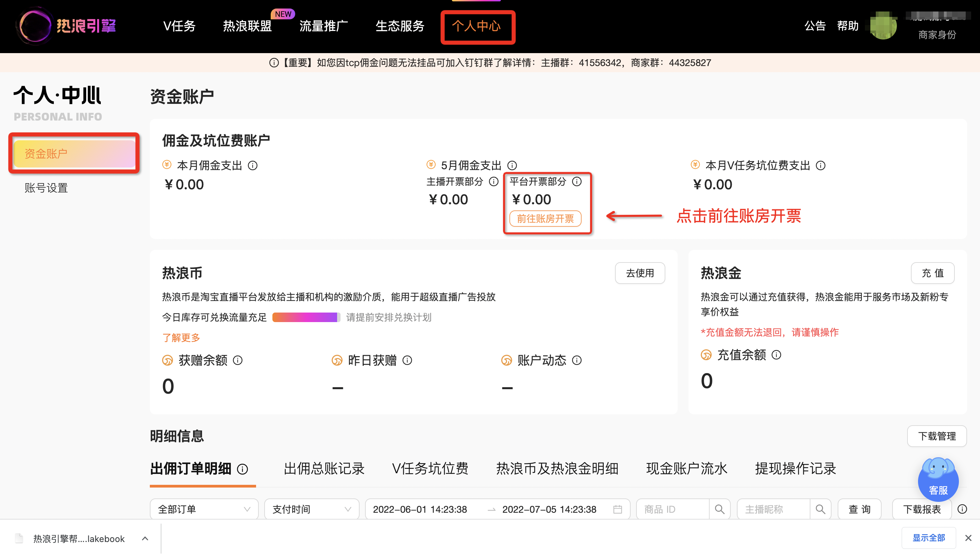Click info icon beside 主播开票部分
980x557 pixels.
493,182
